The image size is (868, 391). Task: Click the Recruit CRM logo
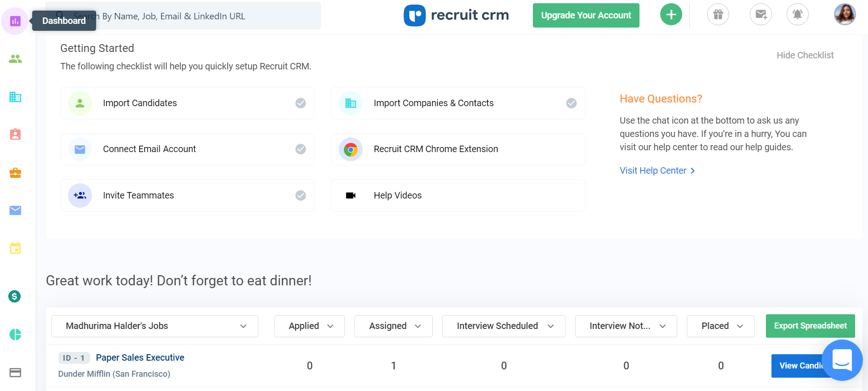(x=456, y=15)
